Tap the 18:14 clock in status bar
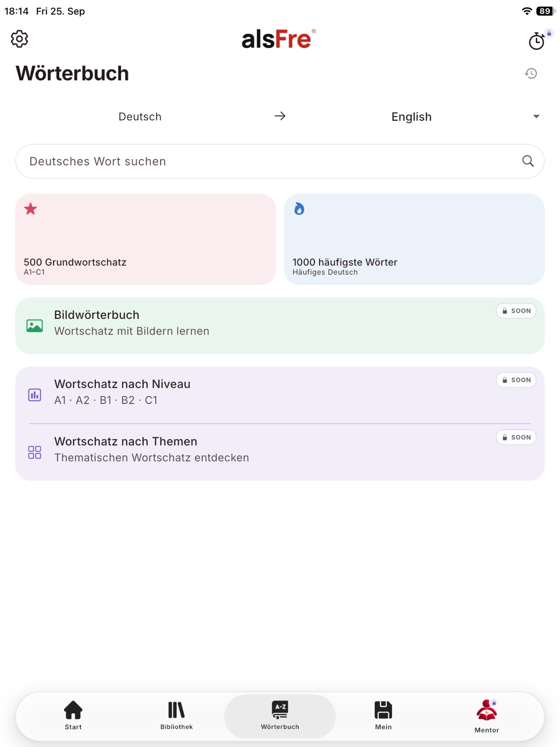 [16, 11]
